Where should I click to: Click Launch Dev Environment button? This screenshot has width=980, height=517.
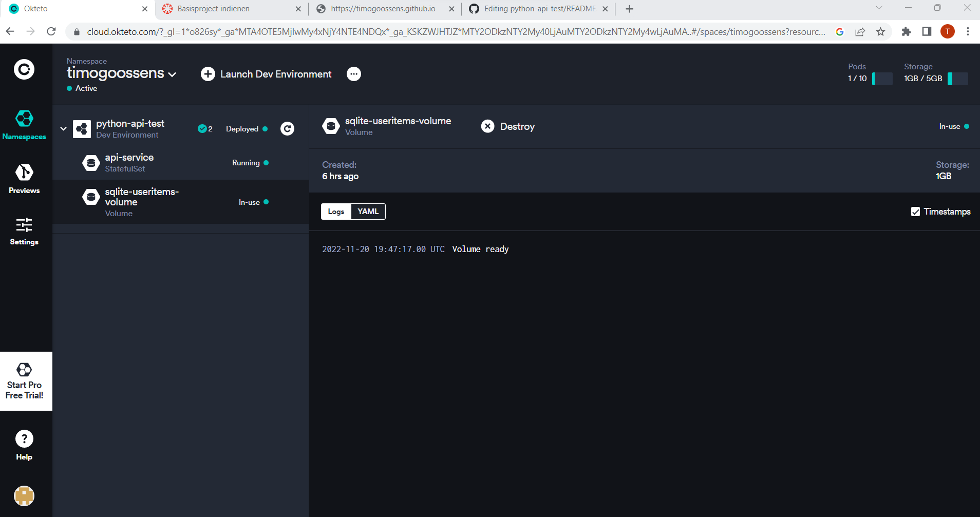pos(266,74)
